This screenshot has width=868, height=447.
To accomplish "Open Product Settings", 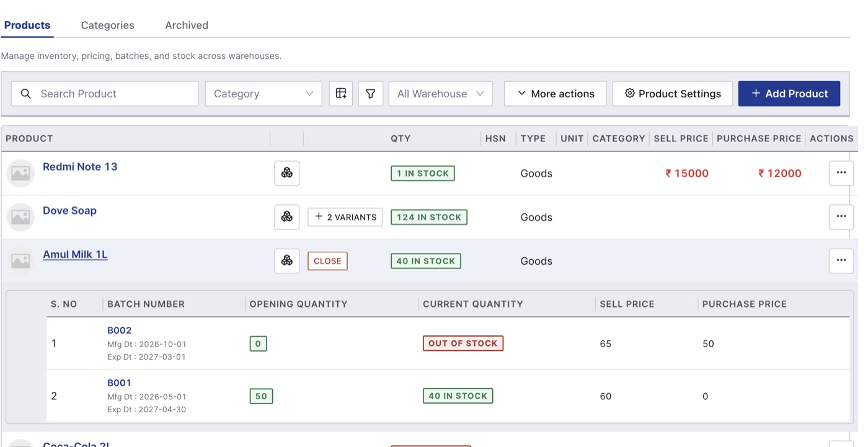I will (673, 94).
